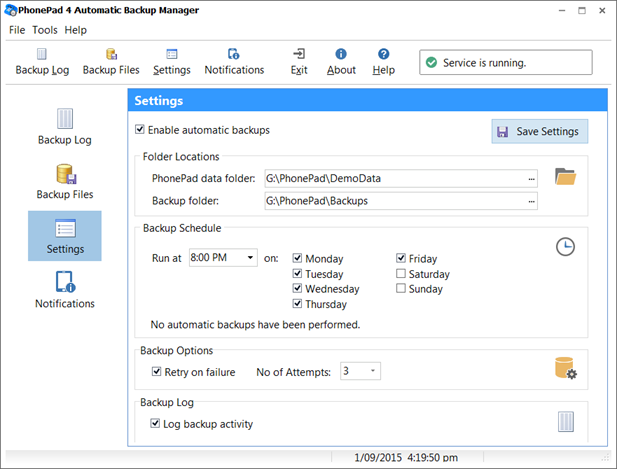This screenshot has height=469, width=617.
Task: Click the Save Settings button
Action: tap(539, 131)
